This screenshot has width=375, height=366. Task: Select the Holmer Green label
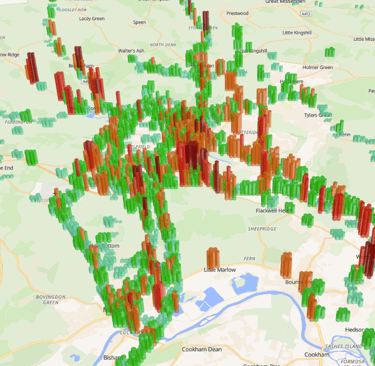318,67
